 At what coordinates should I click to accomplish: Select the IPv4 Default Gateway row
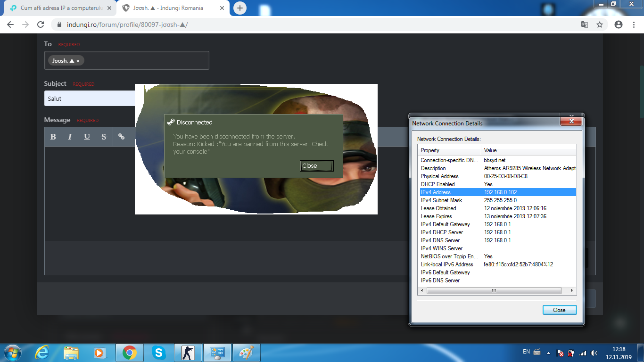(498, 224)
